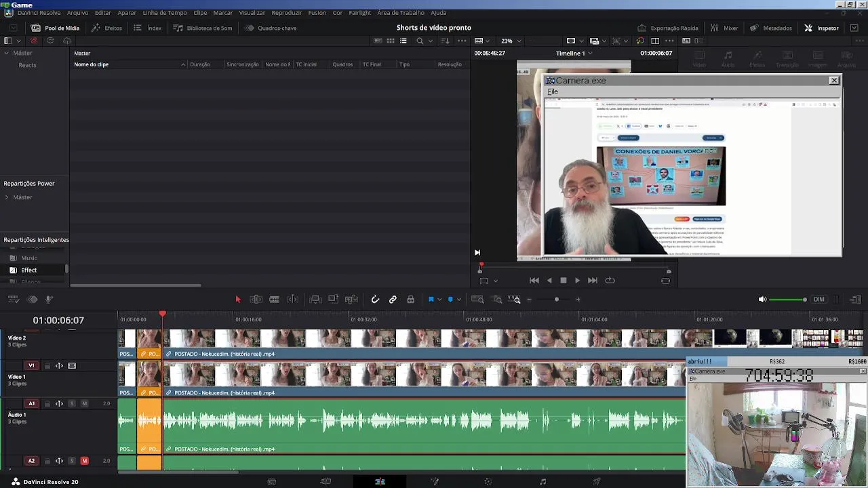Open the media pool sort options
The width and height of the screenshot is (868, 488).
pyautogui.click(x=445, y=41)
